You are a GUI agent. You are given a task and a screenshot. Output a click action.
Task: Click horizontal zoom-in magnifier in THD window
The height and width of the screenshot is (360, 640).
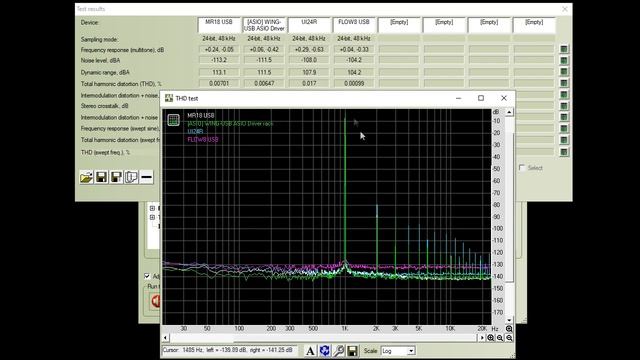click(491, 338)
